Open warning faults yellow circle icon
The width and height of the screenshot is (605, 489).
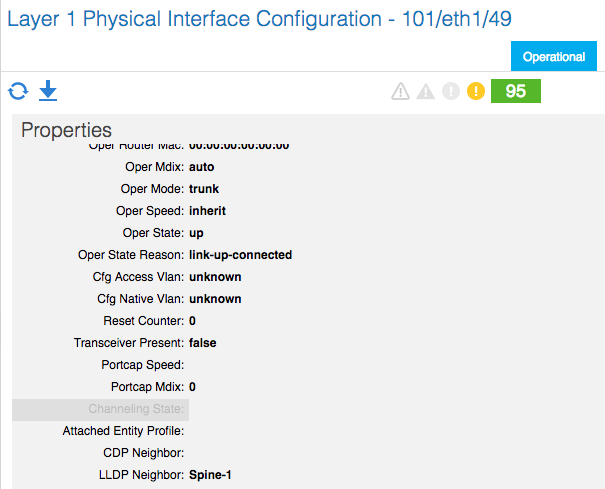[x=476, y=91]
